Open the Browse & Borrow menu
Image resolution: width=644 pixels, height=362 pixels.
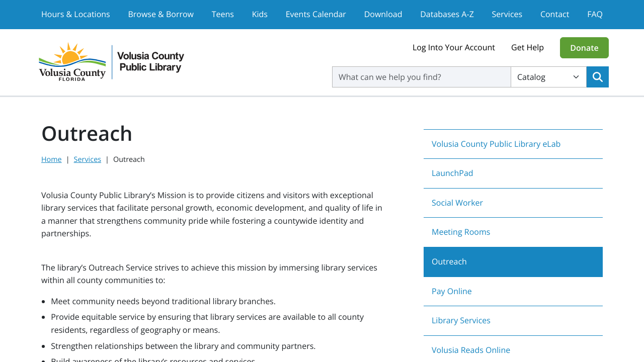coord(160,14)
